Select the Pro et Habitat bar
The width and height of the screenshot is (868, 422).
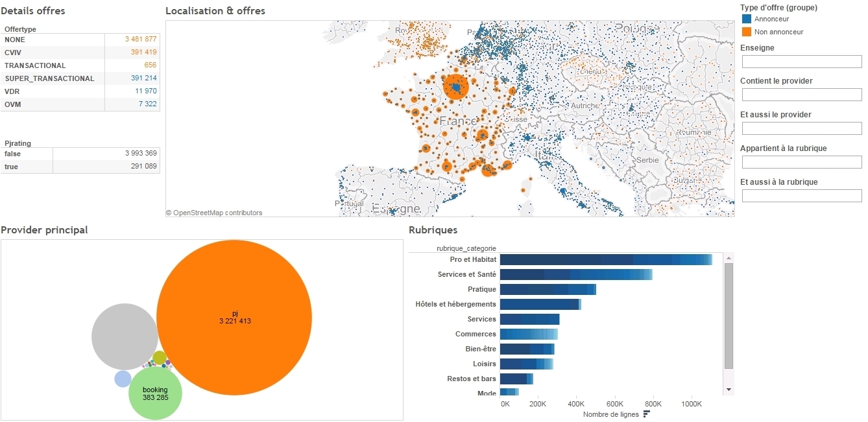click(x=606, y=259)
